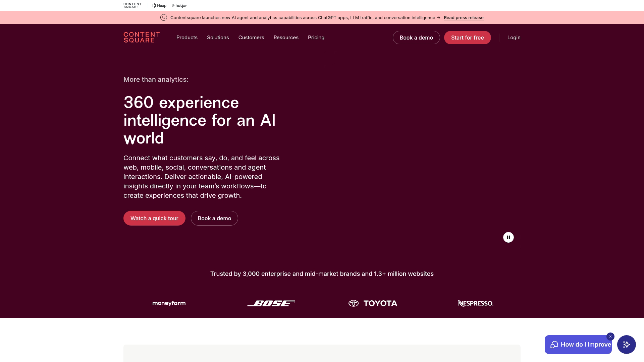Viewport: 644px width, 362px height.
Task: Click the chat headset icon in prompt bubble
Action: 554,345
